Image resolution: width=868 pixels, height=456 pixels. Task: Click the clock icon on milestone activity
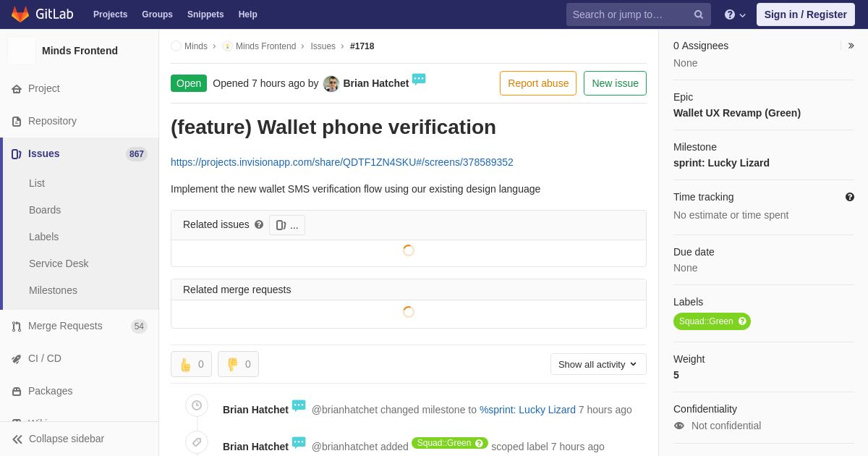click(x=197, y=405)
